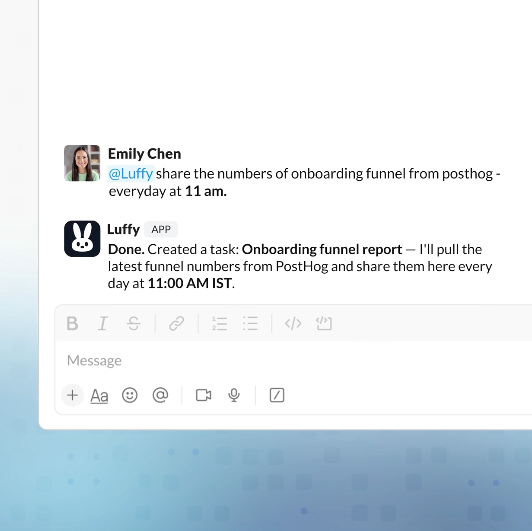Open the Luffy app bunny avatar
Screen dimensions: 532x531
(x=82, y=239)
